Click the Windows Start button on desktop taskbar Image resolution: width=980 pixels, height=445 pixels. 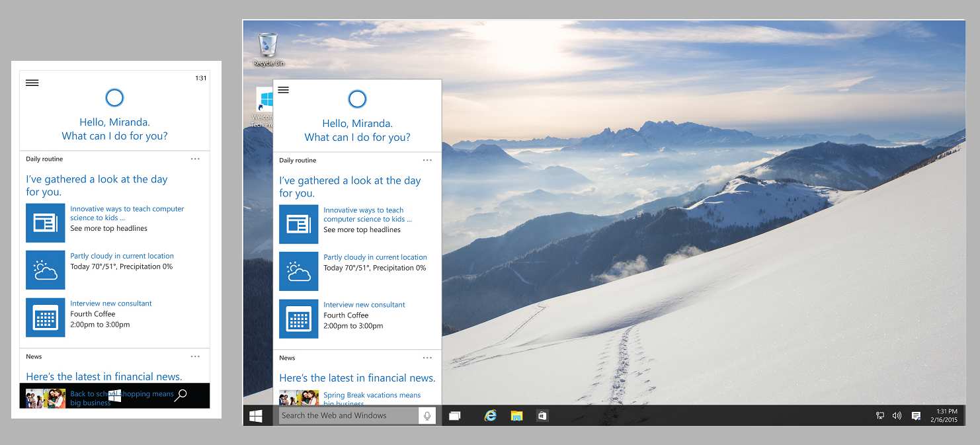coord(256,416)
